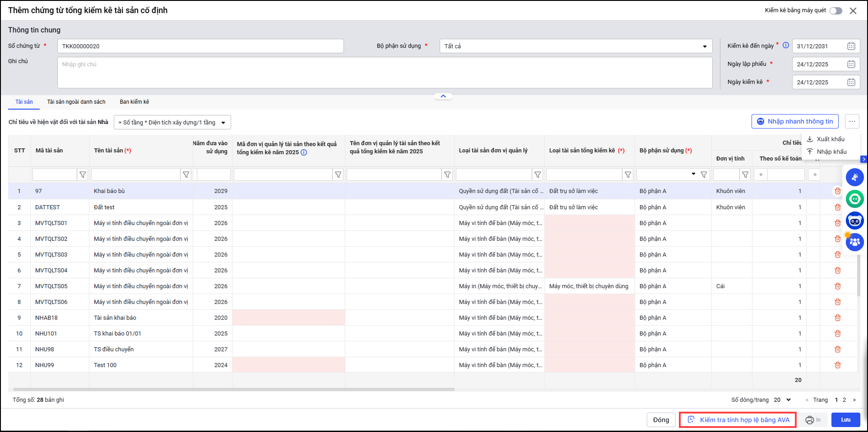868x432 pixels.
Task: Change Số dòng/trang rows per page
Action: tap(782, 400)
